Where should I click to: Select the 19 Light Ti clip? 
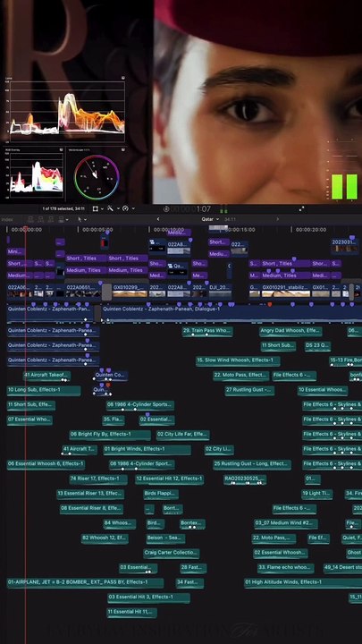click(x=316, y=494)
